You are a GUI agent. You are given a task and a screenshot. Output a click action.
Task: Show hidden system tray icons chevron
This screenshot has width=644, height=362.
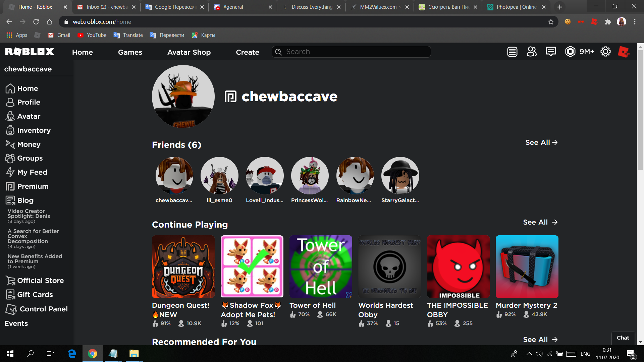529,354
